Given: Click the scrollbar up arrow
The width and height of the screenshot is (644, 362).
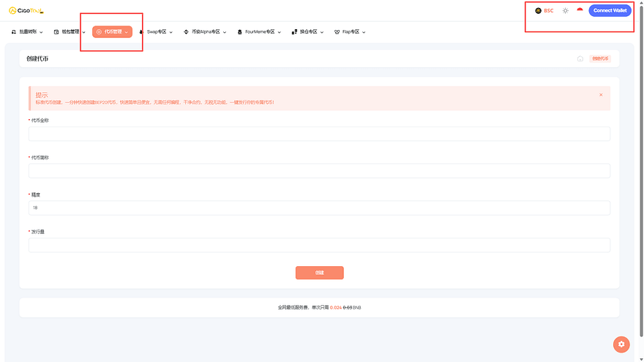Looking at the screenshot, I should (x=641, y=2).
